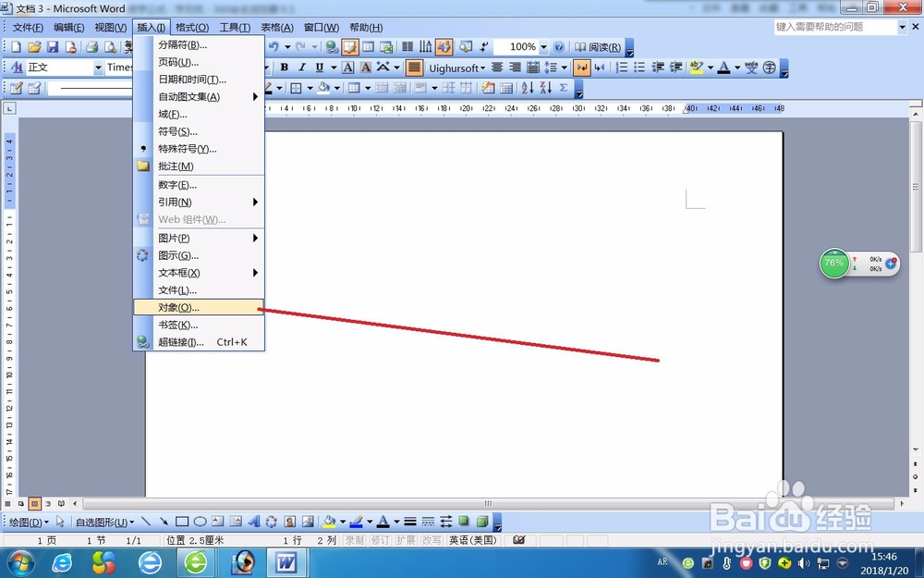Click the Columns icon
The height and width of the screenshot is (578, 924).
pos(407,46)
